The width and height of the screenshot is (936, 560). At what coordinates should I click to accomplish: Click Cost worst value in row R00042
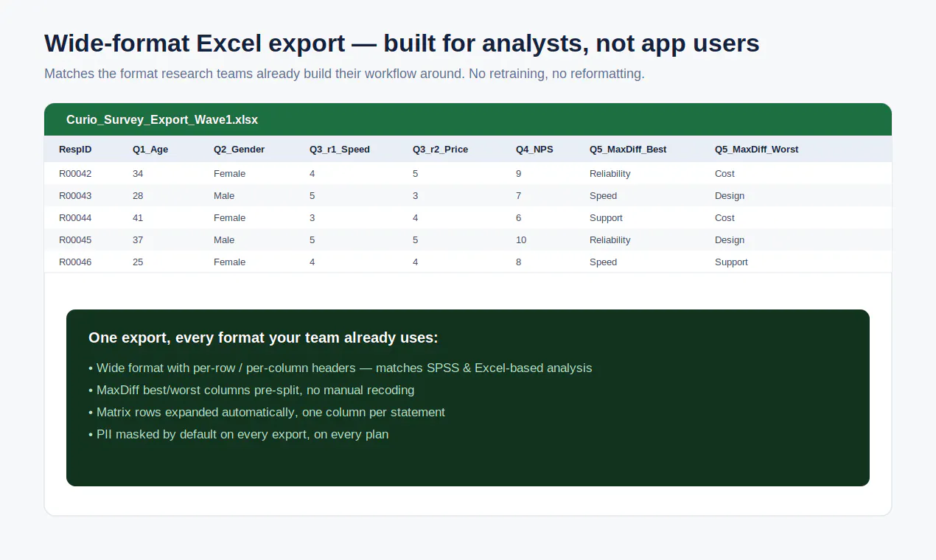coord(724,173)
